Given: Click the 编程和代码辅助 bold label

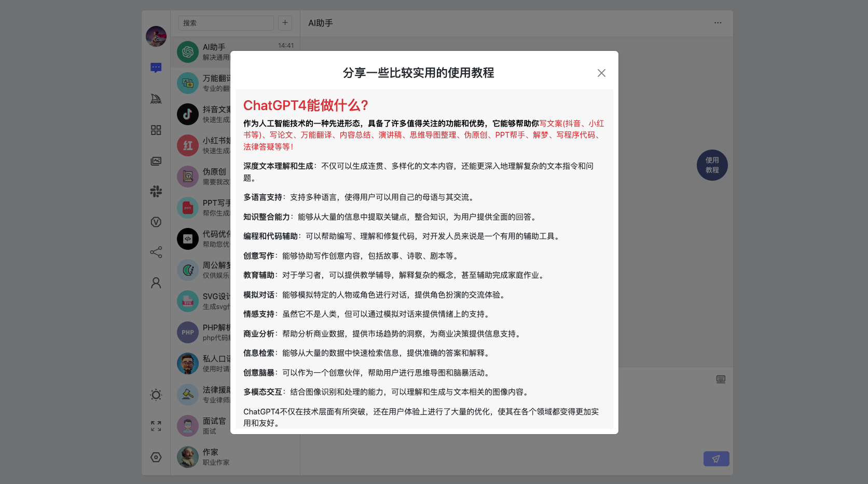Looking at the screenshot, I should tap(270, 236).
